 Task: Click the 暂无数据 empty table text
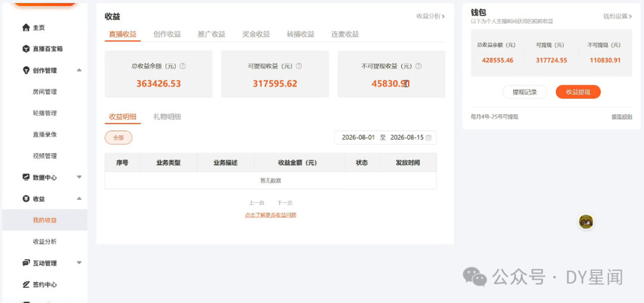(271, 181)
